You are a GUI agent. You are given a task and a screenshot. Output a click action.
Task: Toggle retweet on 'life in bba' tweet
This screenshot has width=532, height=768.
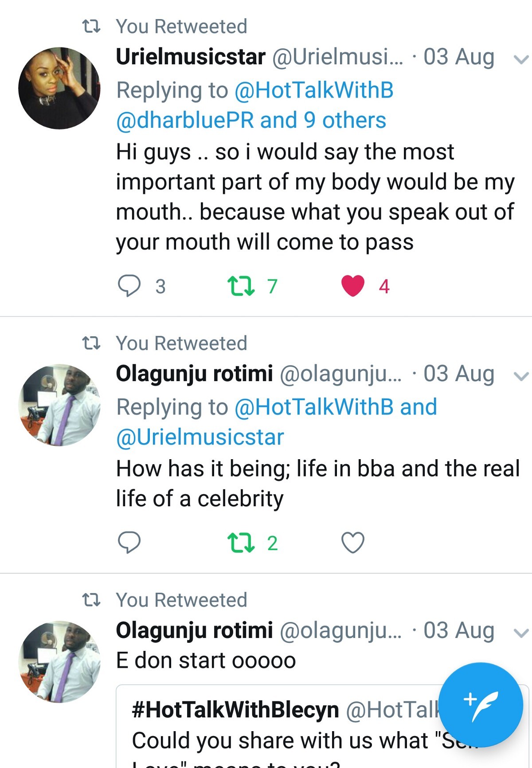(x=241, y=542)
